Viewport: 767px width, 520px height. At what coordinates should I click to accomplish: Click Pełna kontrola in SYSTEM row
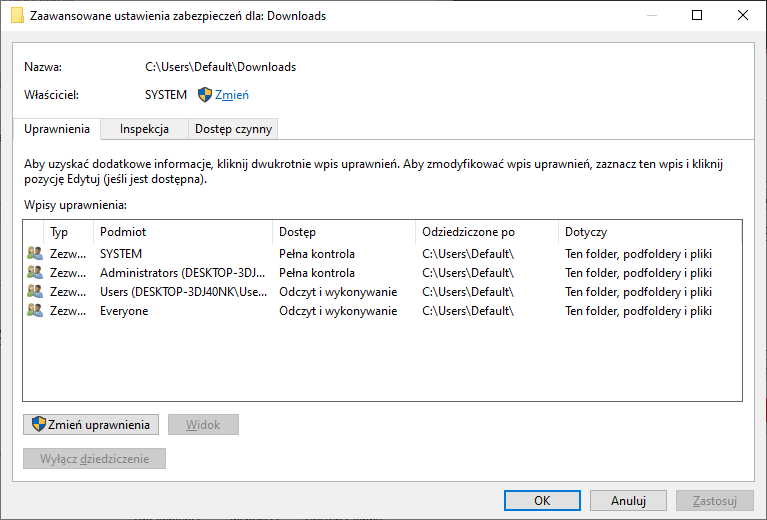tap(317, 254)
